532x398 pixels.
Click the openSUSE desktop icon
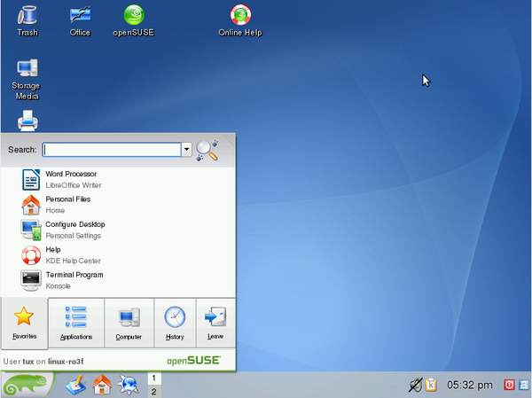pyautogui.click(x=133, y=20)
